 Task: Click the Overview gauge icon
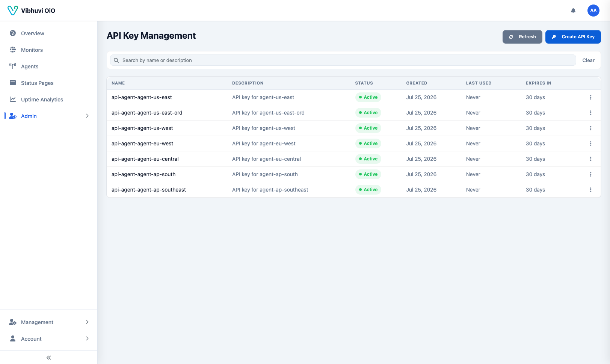point(13,33)
